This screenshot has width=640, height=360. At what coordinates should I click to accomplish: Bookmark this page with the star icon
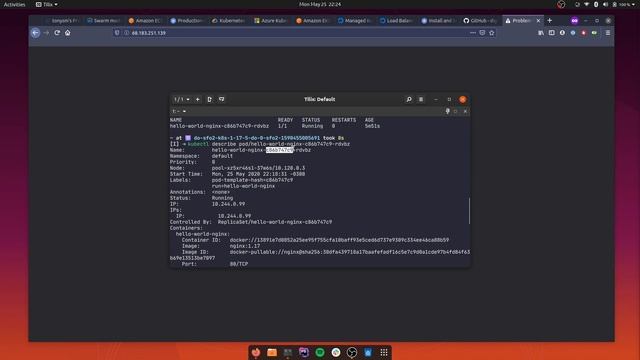(x=492, y=33)
